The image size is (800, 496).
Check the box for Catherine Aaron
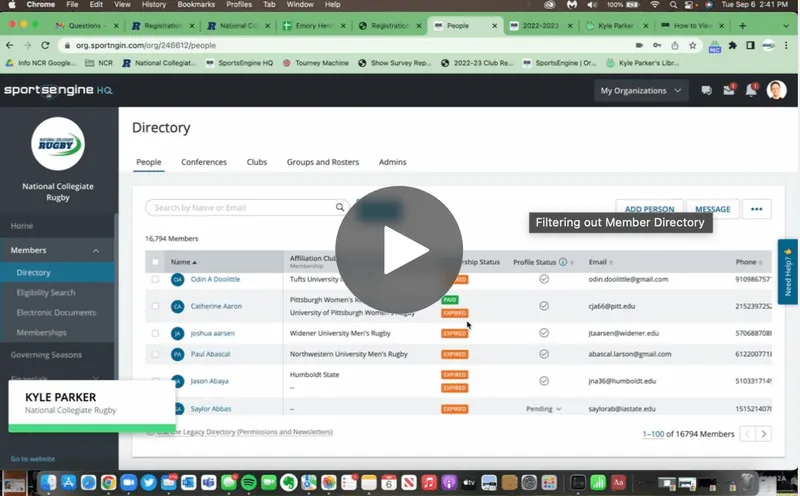point(155,306)
